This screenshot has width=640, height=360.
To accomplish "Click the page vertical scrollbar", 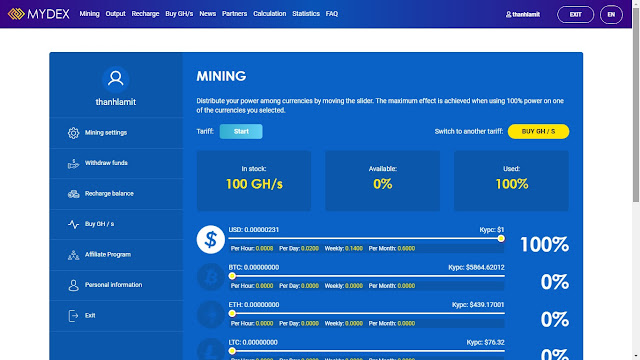I will [636, 104].
